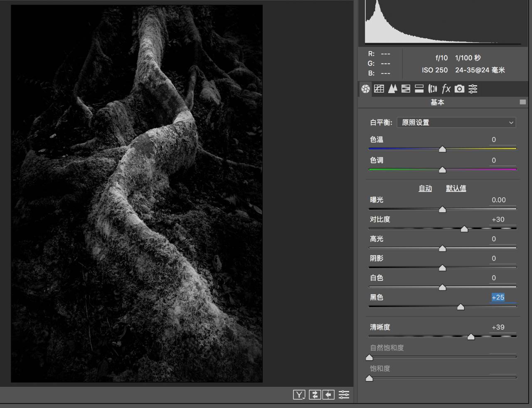Click the 白色 label

377,278
